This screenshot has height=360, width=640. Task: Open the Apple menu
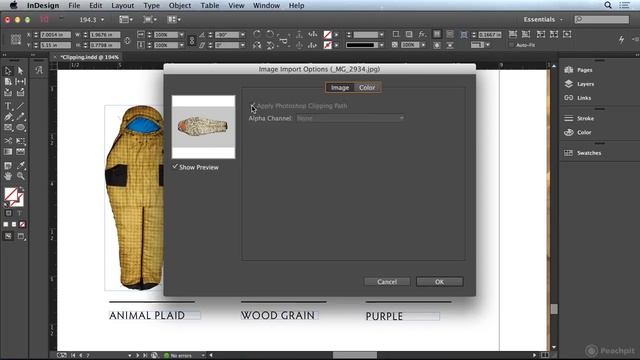13,5
